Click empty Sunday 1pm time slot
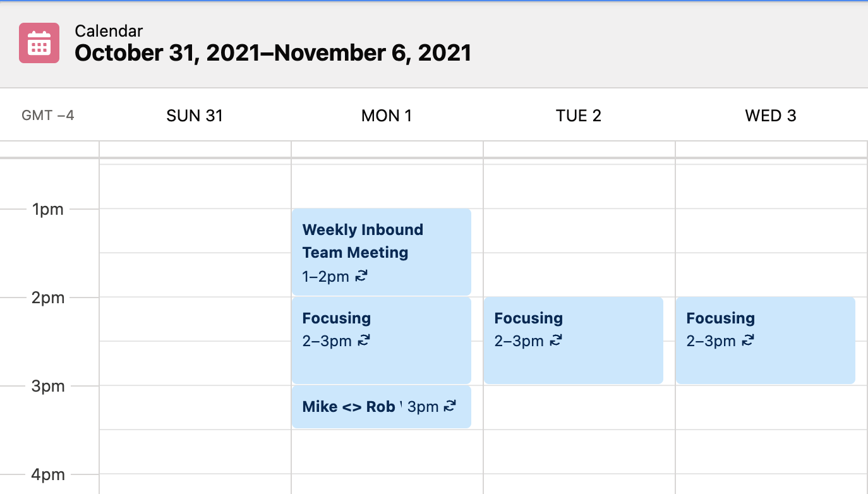868x494 pixels. pos(195,231)
